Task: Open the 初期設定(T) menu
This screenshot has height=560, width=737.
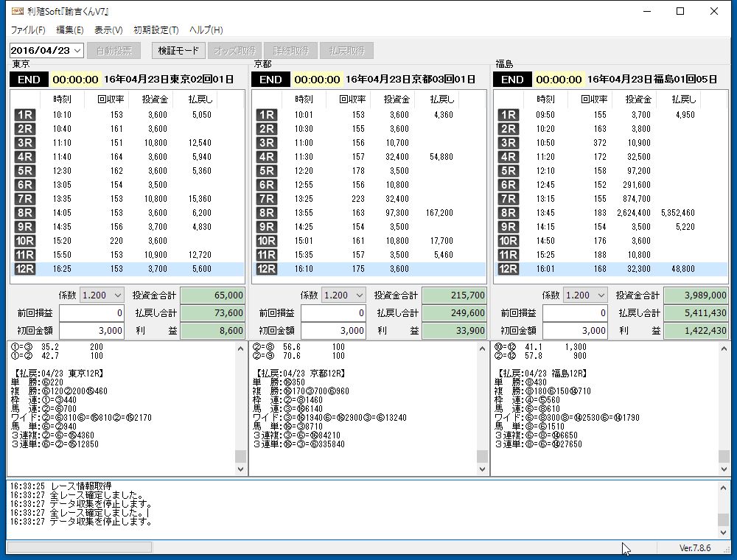Action: tap(156, 30)
